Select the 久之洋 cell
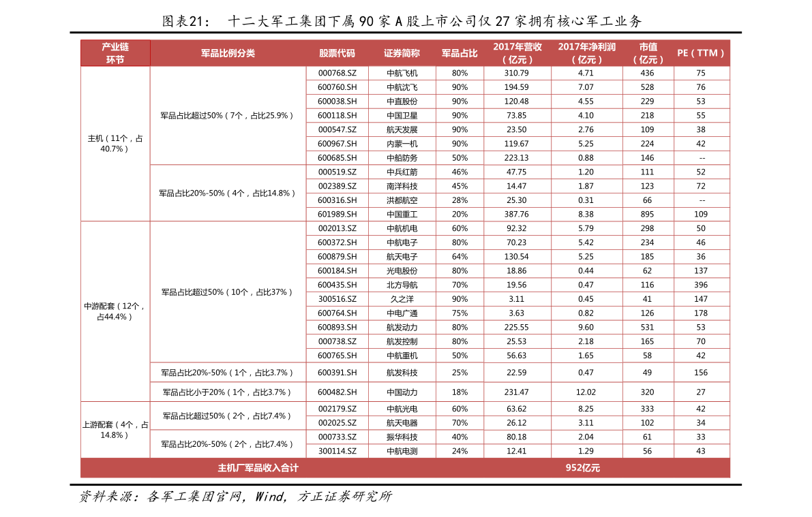Screen dimensions: 812x517 402,299
